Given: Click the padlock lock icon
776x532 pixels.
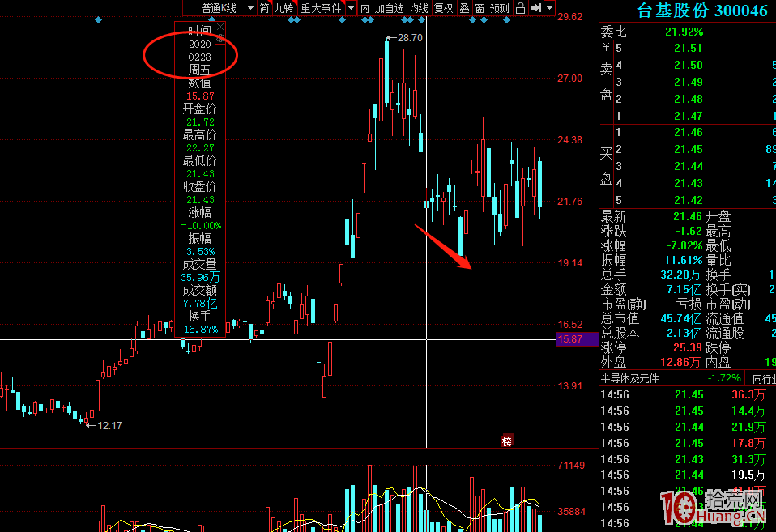Looking at the screenshot, I should (520, 8).
